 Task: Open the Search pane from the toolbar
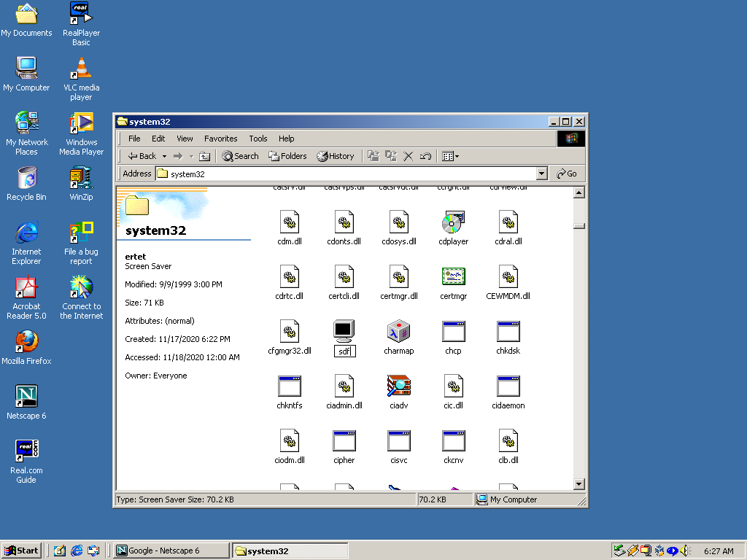pos(240,155)
